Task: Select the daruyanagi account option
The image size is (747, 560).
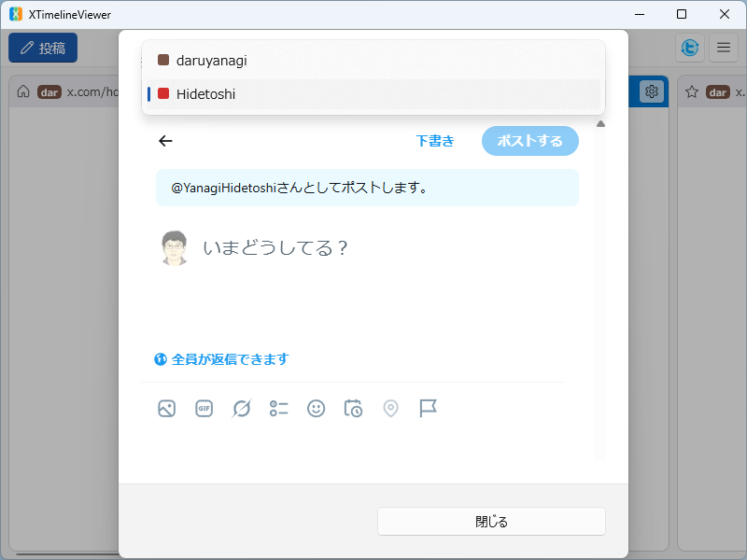Action: (x=373, y=61)
